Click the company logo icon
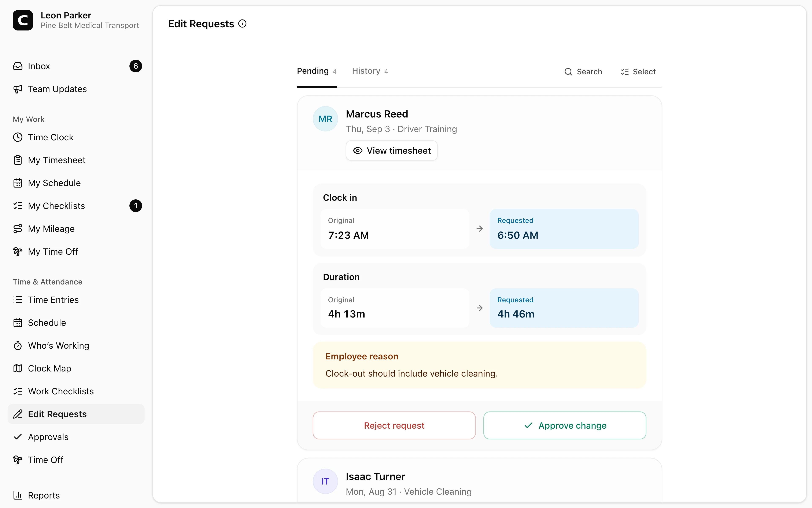The width and height of the screenshot is (812, 508). [23, 20]
